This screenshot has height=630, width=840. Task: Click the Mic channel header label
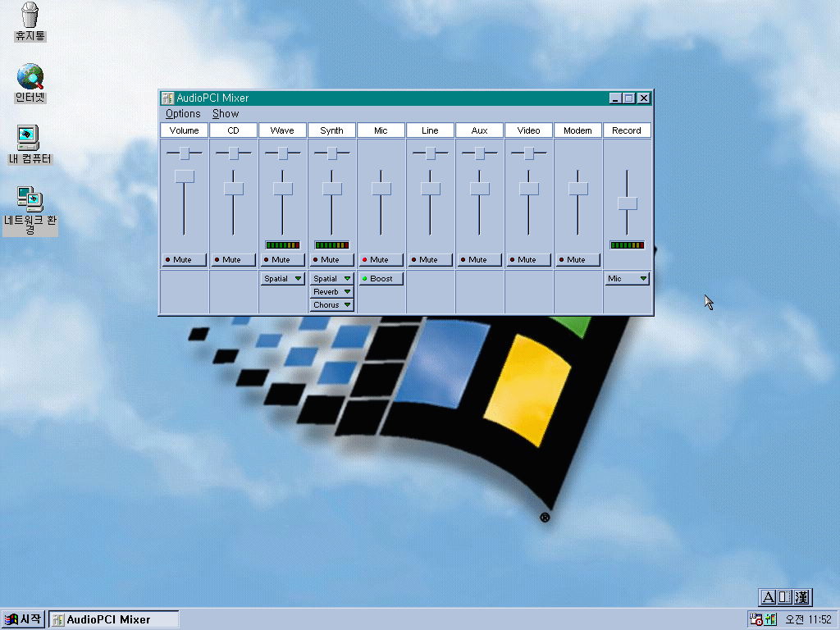point(381,130)
